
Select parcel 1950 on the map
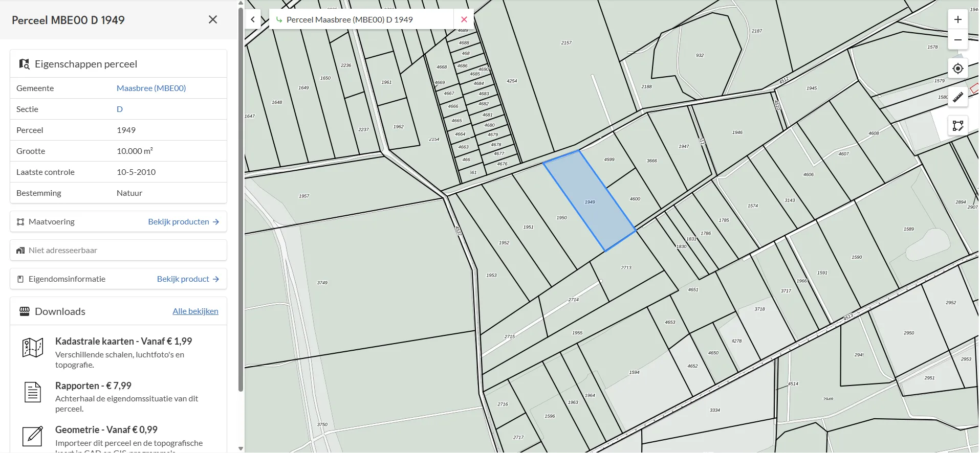click(561, 218)
